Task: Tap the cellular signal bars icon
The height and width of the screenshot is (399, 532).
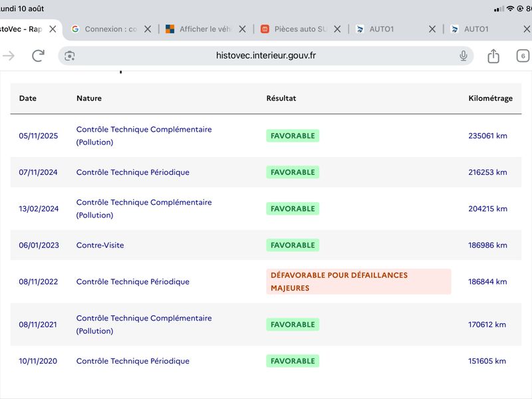Action: 499,9
